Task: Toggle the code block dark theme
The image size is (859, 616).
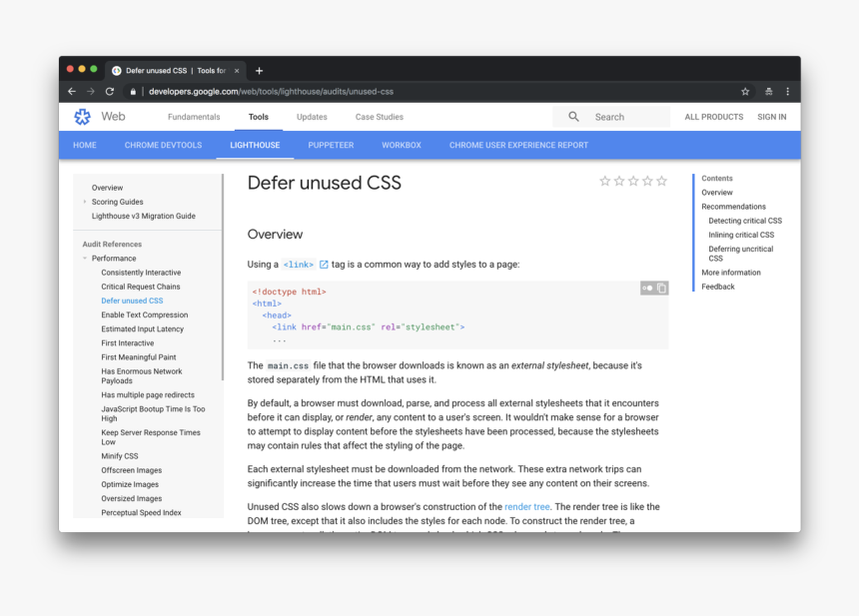Action: (x=647, y=288)
